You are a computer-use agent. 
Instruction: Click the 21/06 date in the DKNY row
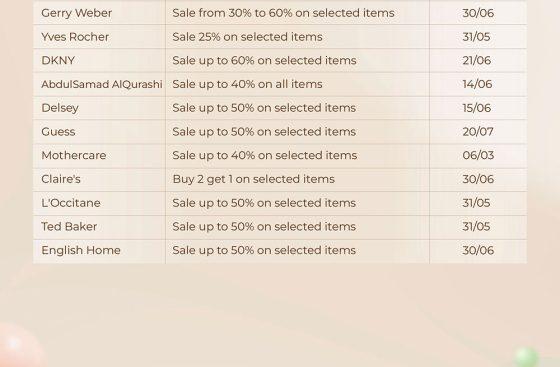pos(476,60)
